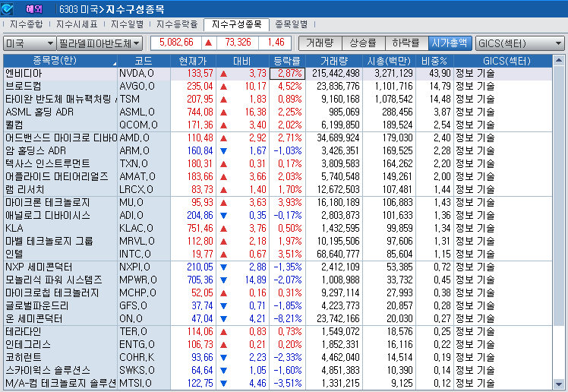The width and height of the screenshot is (568, 392).
Task: Click the GICS(섹터) column header
Action: pyautogui.click(x=503, y=61)
